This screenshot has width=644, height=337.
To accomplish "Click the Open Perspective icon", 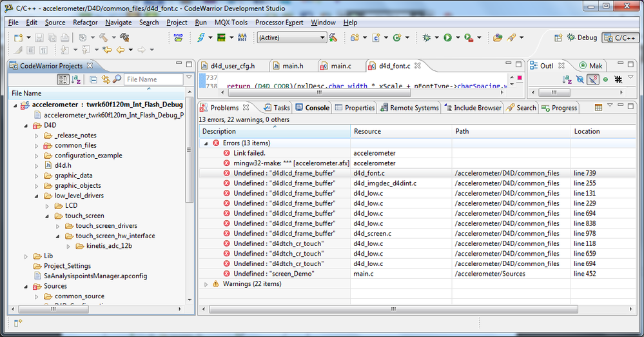I will pos(559,37).
